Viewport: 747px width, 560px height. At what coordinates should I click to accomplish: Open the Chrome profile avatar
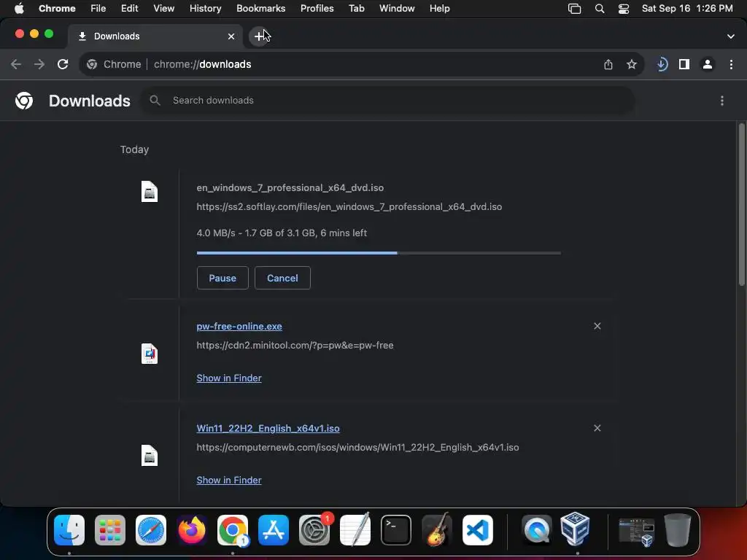coord(708,64)
